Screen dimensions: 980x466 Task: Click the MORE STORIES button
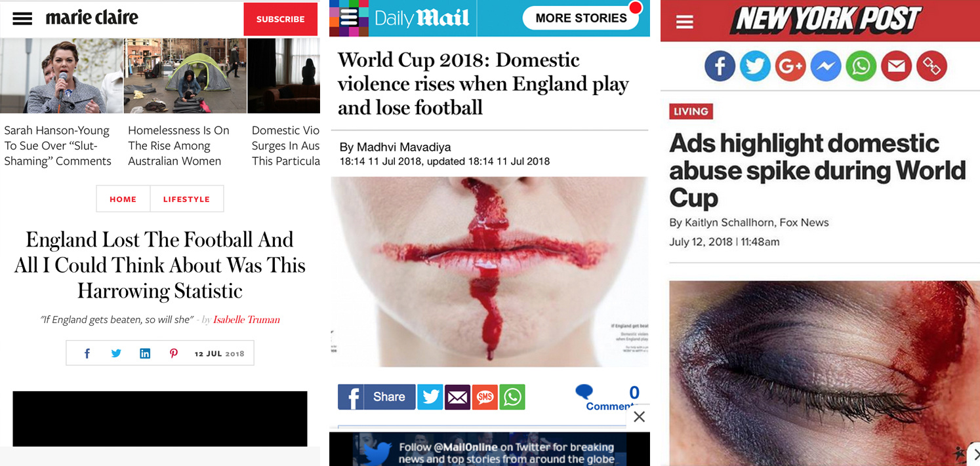[581, 18]
